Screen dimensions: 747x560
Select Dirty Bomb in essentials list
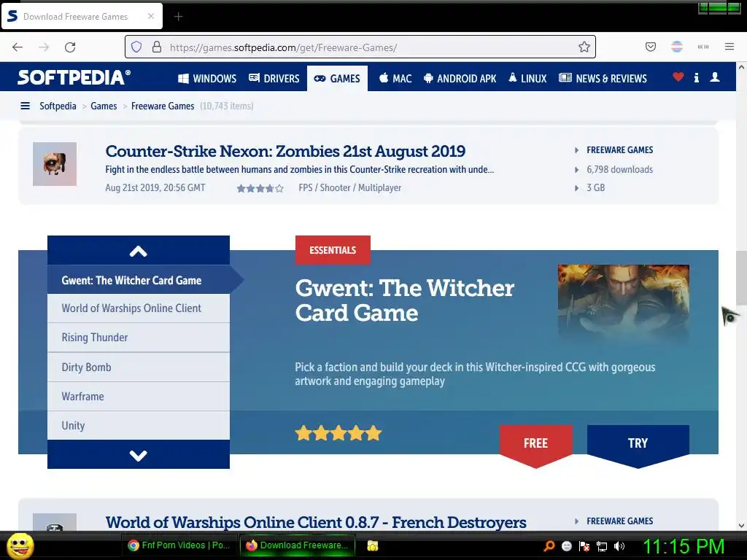point(139,367)
